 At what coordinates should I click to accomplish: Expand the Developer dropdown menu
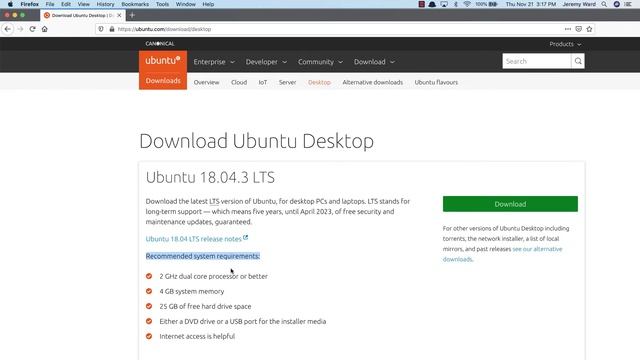[x=266, y=62]
